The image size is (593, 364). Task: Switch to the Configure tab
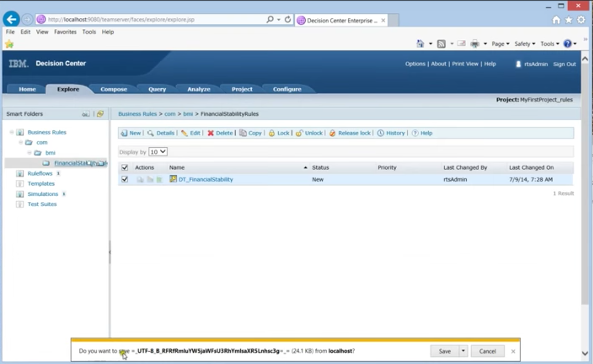click(x=287, y=89)
